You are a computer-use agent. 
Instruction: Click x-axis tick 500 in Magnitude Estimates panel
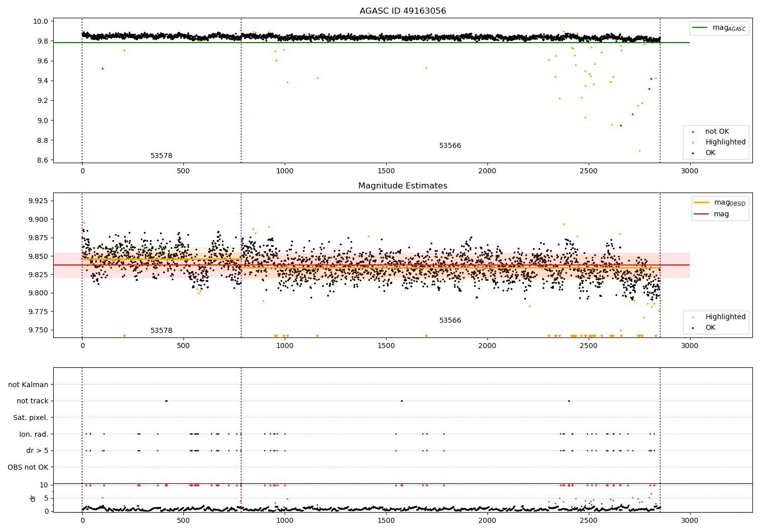(183, 346)
